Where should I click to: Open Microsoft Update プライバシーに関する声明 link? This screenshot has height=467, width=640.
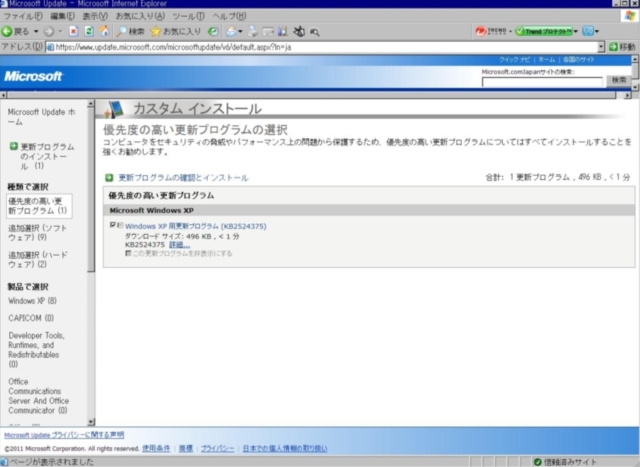[64, 435]
